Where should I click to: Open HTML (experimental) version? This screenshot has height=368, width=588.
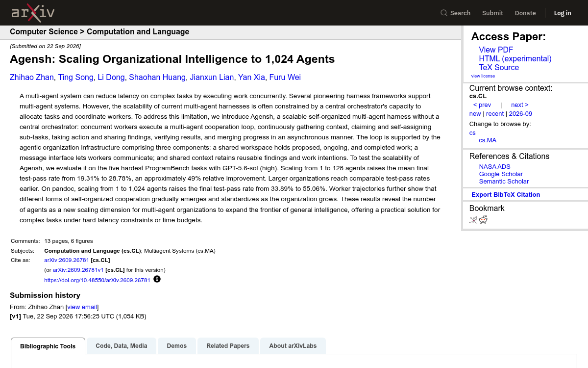click(x=515, y=58)
